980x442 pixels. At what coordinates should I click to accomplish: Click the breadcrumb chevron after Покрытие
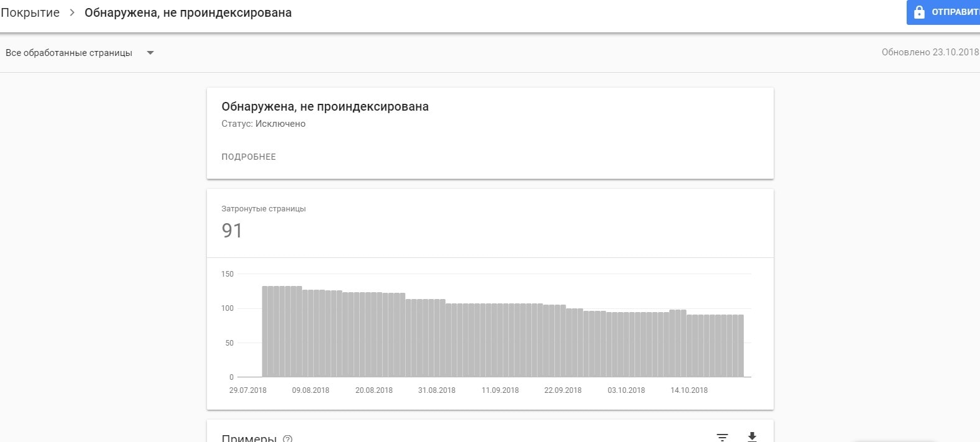[72, 12]
